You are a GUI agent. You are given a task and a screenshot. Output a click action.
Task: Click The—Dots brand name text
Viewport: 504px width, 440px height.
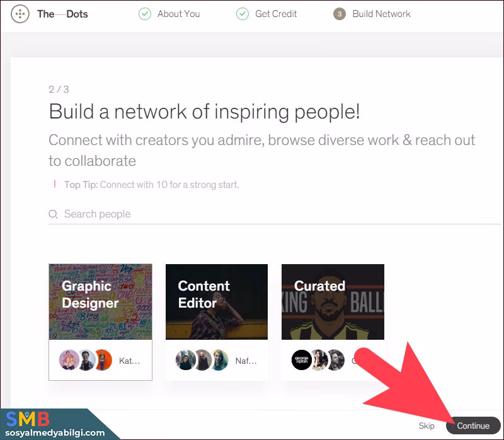point(62,14)
